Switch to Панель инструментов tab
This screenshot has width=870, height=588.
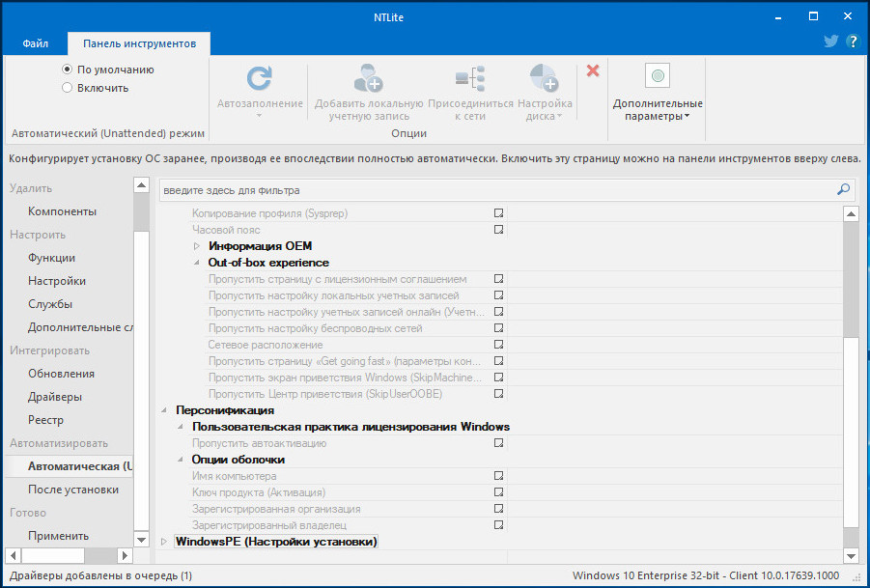[x=139, y=43]
